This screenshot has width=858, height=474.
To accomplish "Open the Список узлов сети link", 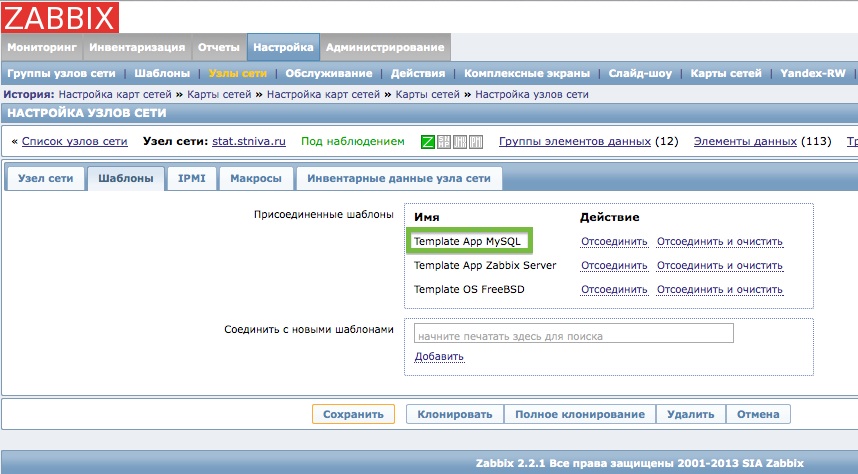I will (x=74, y=142).
